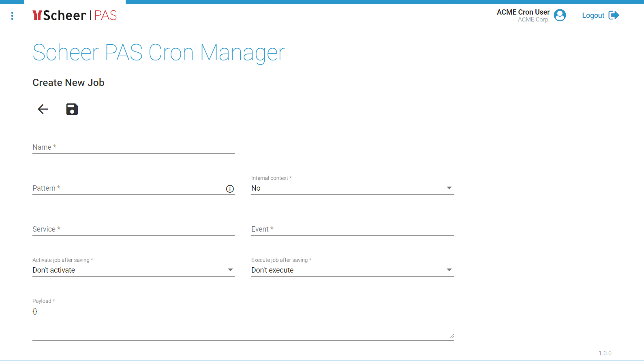Click the Event input field

353,229
